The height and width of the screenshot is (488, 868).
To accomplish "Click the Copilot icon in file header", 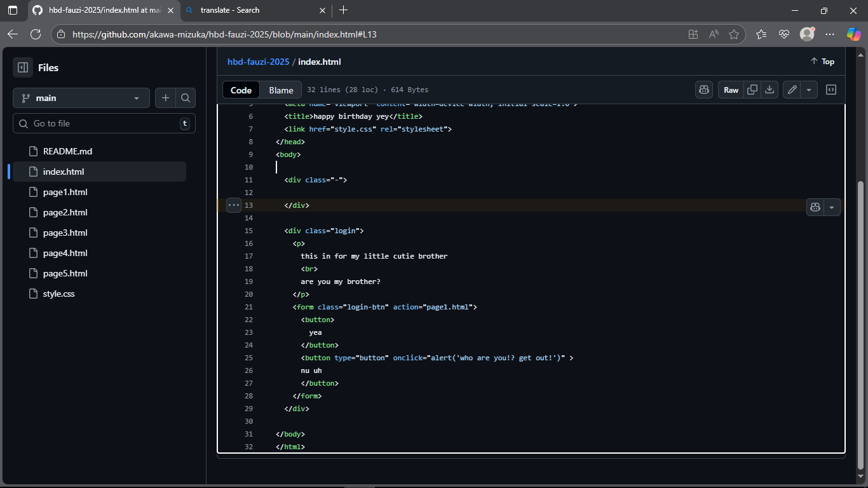I will 704,90.
